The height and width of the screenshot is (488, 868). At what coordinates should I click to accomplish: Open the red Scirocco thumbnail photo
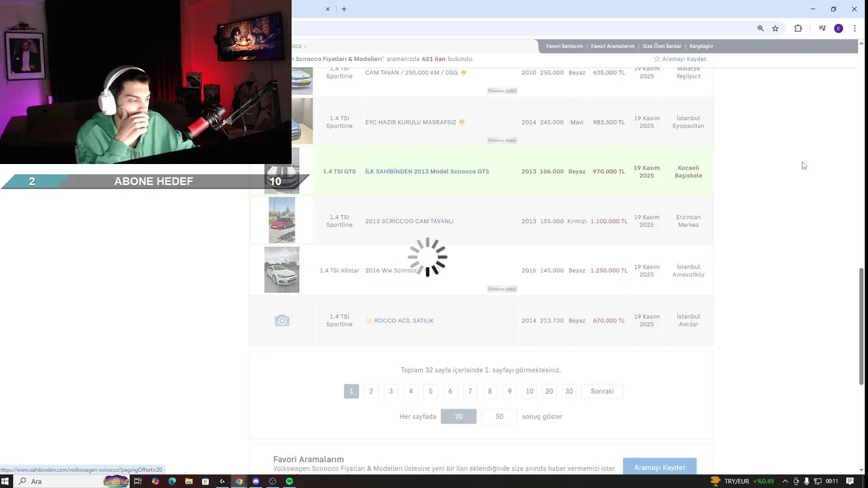tap(281, 220)
